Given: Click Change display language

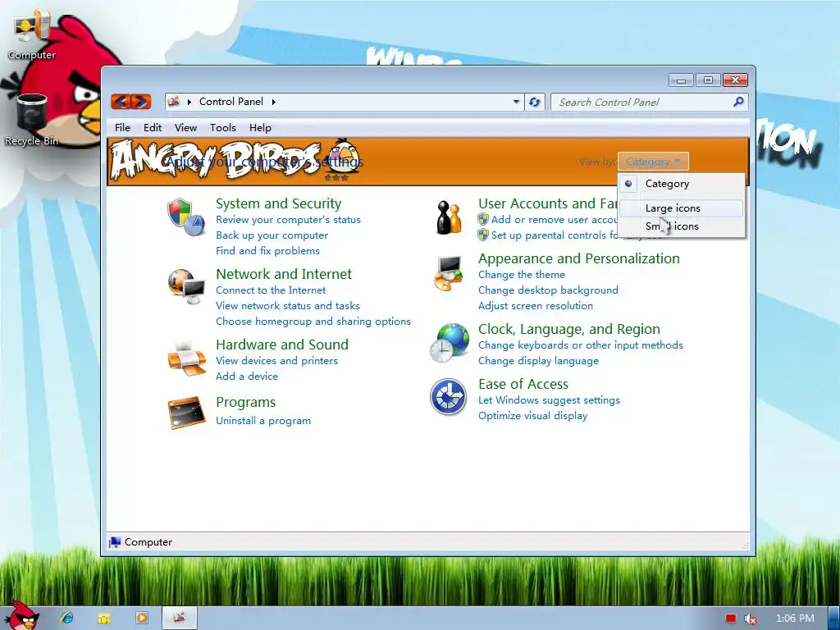Looking at the screenshot, I should click(x=538, y=361).
